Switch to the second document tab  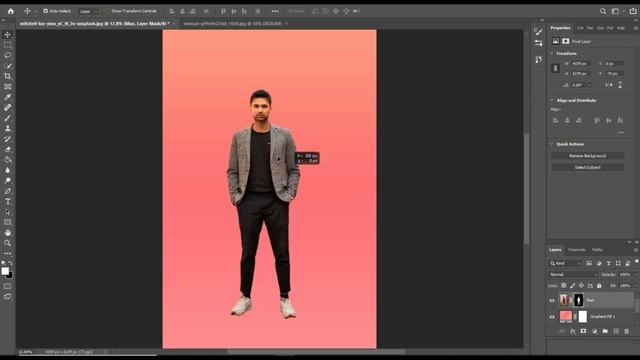point(233,24)
